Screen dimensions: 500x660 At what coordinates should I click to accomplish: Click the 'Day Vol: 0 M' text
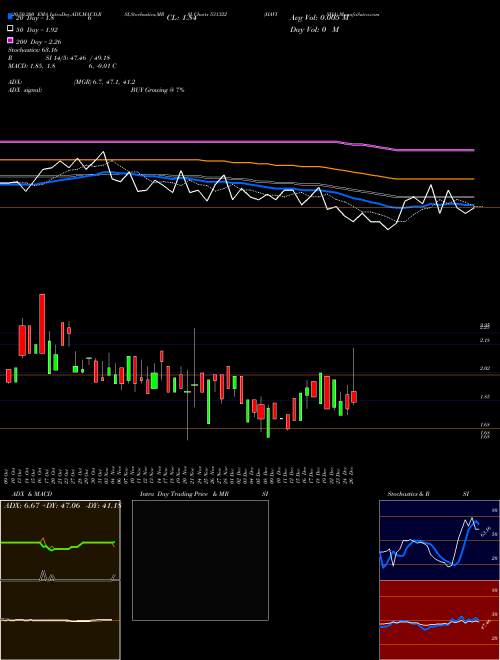(x=314, y=29)
